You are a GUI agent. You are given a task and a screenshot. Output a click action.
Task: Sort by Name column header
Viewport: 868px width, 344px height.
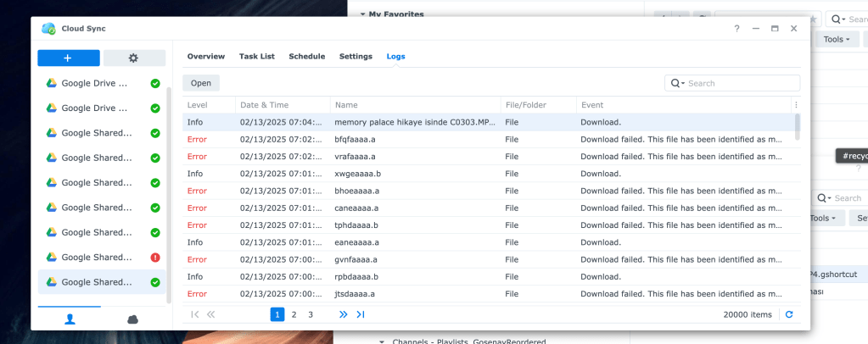point(415,104)
